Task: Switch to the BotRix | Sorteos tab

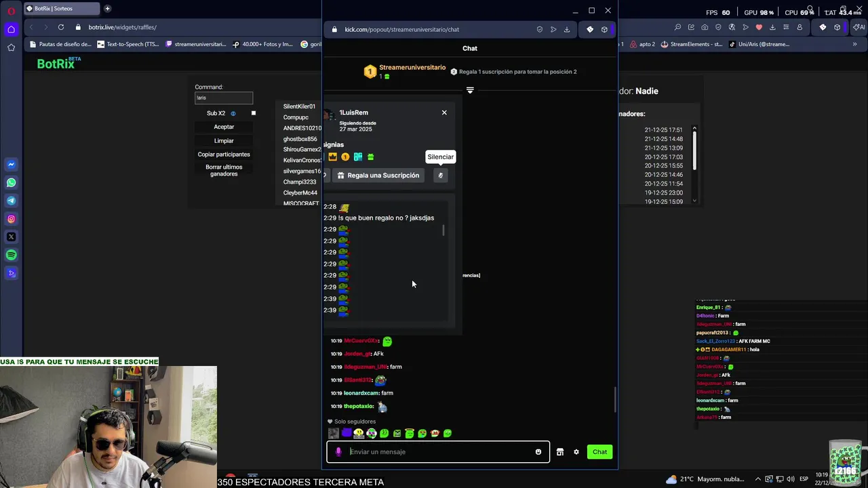Action: (61, 9)
